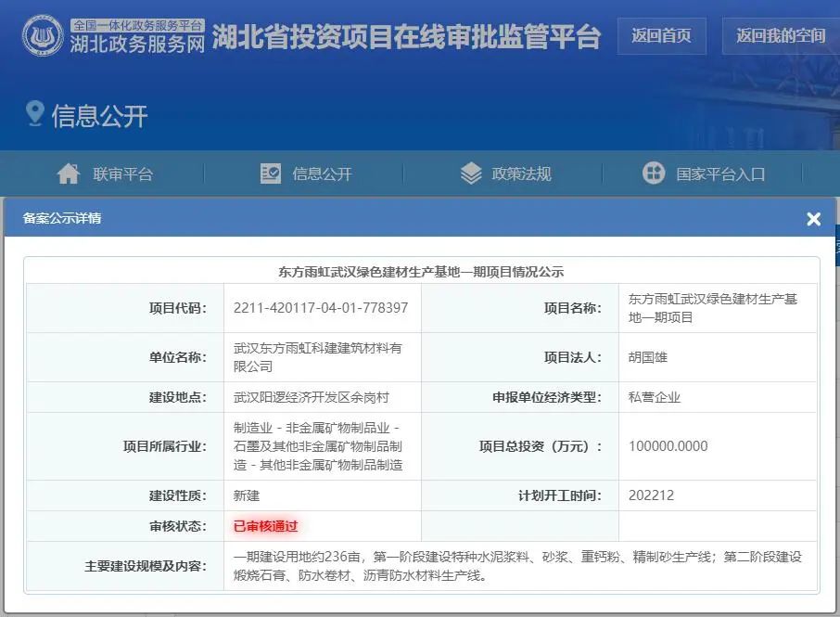Image resolution: width=840 pixels, height=617 pixels.
Task: Click the total investment value 100000.0000
Action: [668, 446]
